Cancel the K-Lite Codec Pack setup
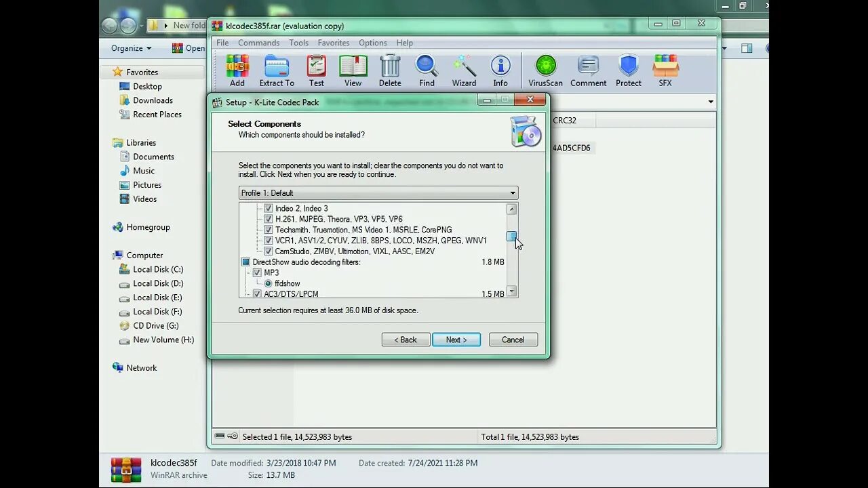Viewport: 868px width, 488px height. coord(513,340)
